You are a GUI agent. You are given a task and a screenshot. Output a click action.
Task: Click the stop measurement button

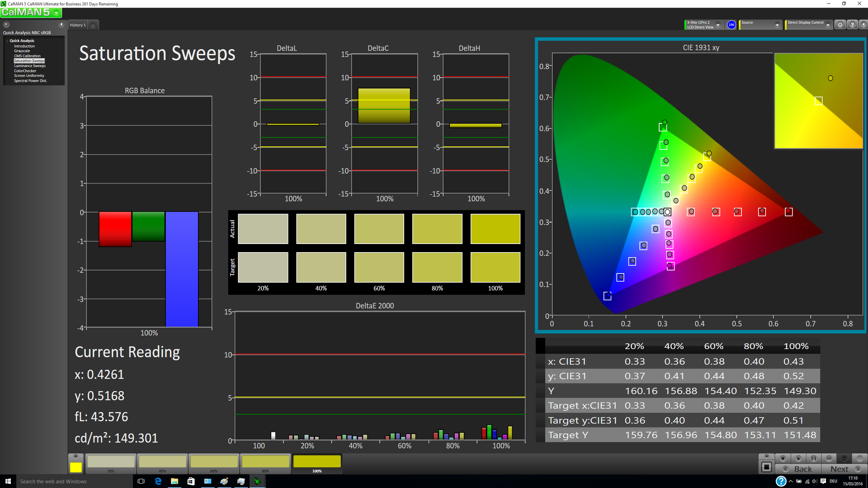(783, 458)
